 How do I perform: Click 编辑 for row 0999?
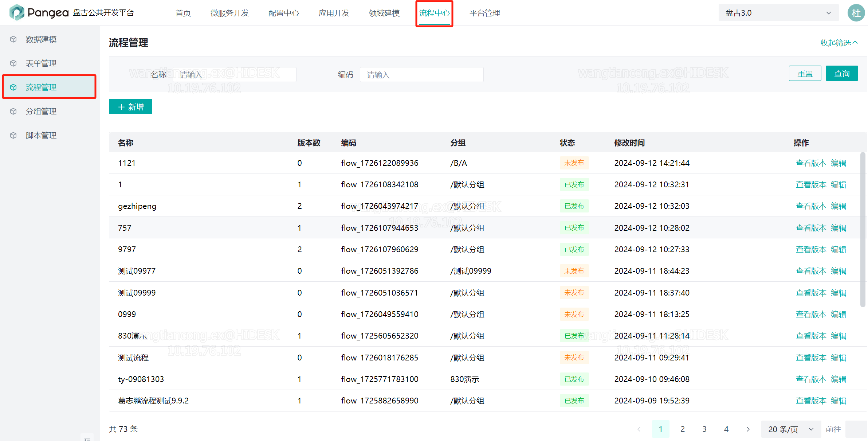point(838,314)
